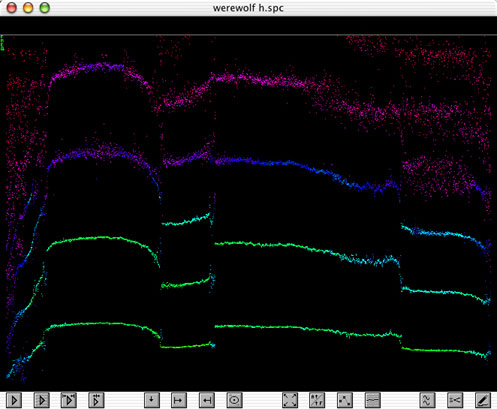Click the down-arrow marker icon
Image resolution: width=497 pixels, height=409 pixels.
point(152,400)
